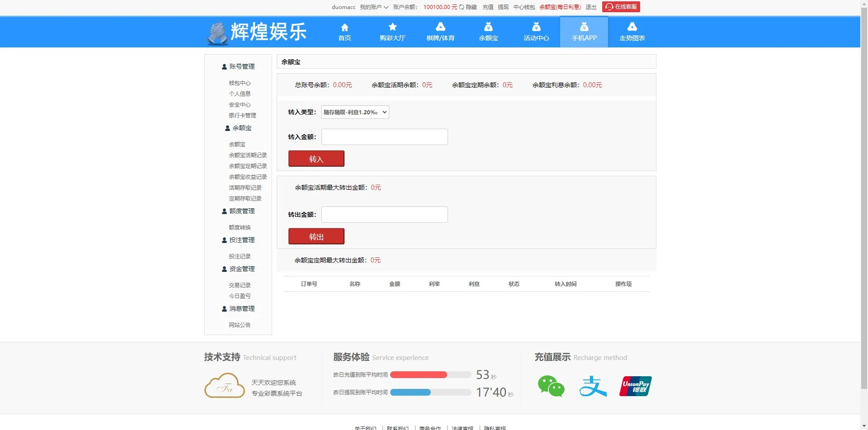868x430 pixels.
Task: Select the Alipay recharge icon
Action: point(593,386)
